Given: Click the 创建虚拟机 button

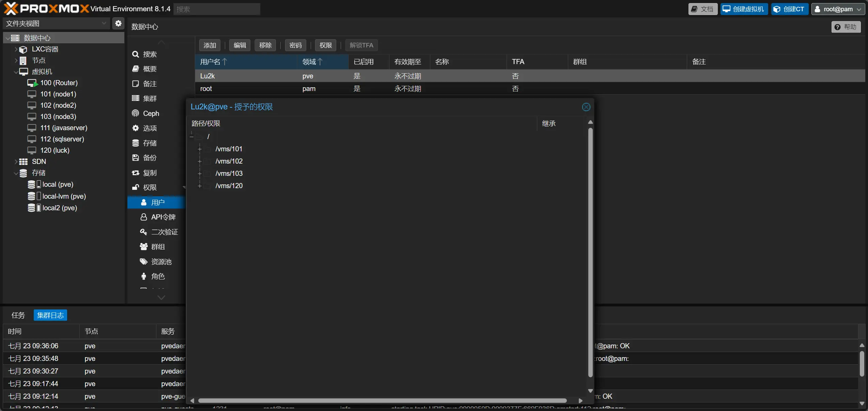Looking at the screenshot, I should tap(744, 9).
